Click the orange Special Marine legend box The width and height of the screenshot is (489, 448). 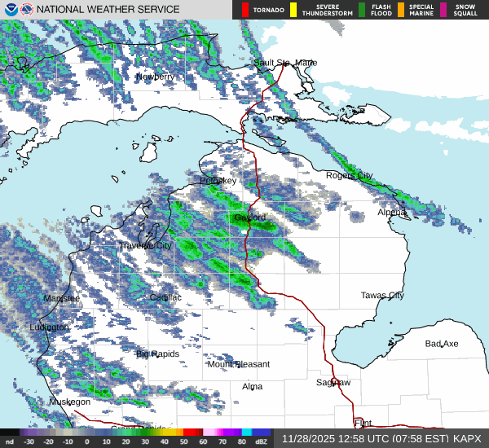[403, 10]
